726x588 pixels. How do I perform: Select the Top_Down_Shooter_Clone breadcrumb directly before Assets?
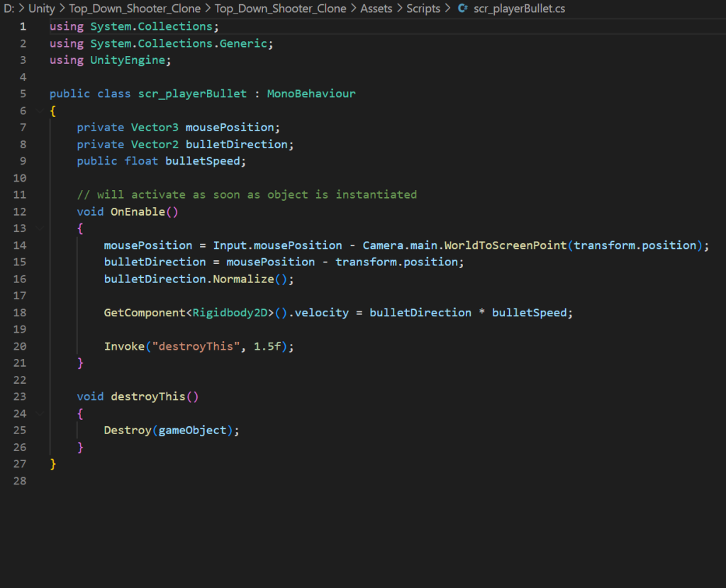click(280, 9)
